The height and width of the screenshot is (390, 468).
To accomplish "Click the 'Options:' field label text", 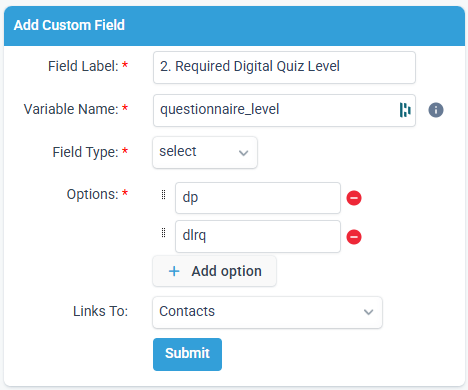I will coord(92,194).
